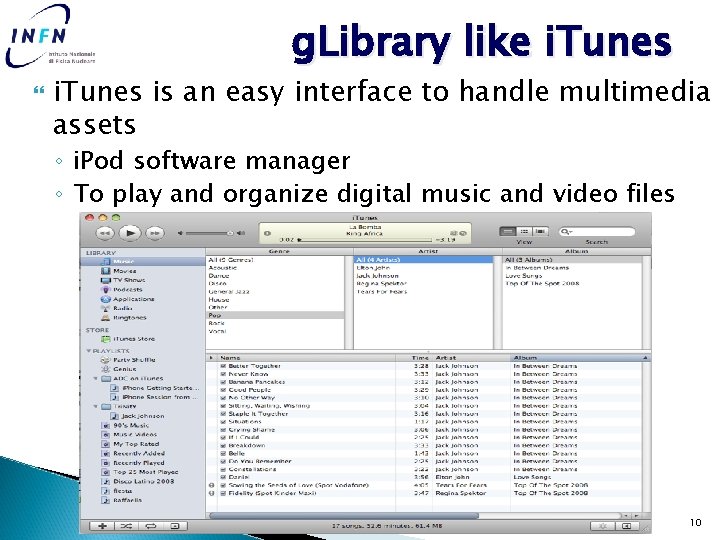
Task: Click the song progress bar
Action: (x=366, y=240)
